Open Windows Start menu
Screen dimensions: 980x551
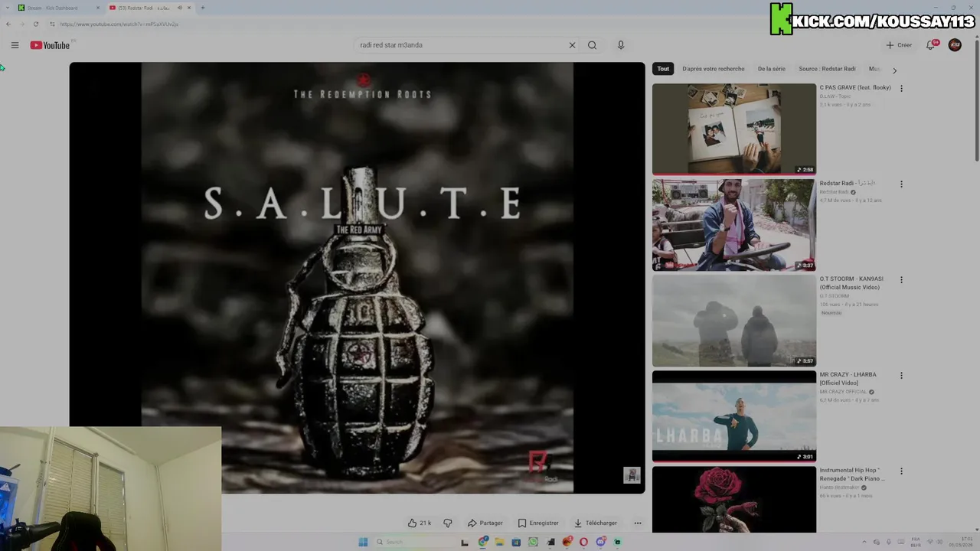363,542
